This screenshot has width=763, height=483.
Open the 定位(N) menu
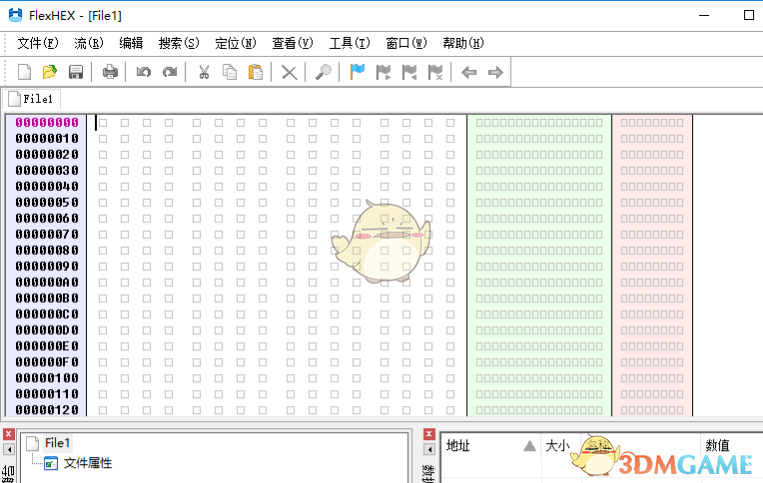coord(236,43)
